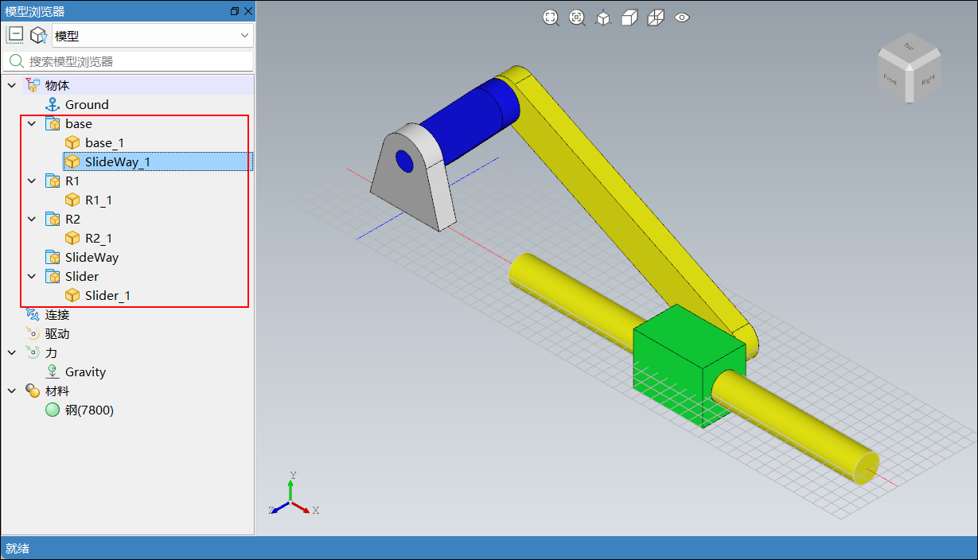Collapse the 物体 tree node

(11, 86)
